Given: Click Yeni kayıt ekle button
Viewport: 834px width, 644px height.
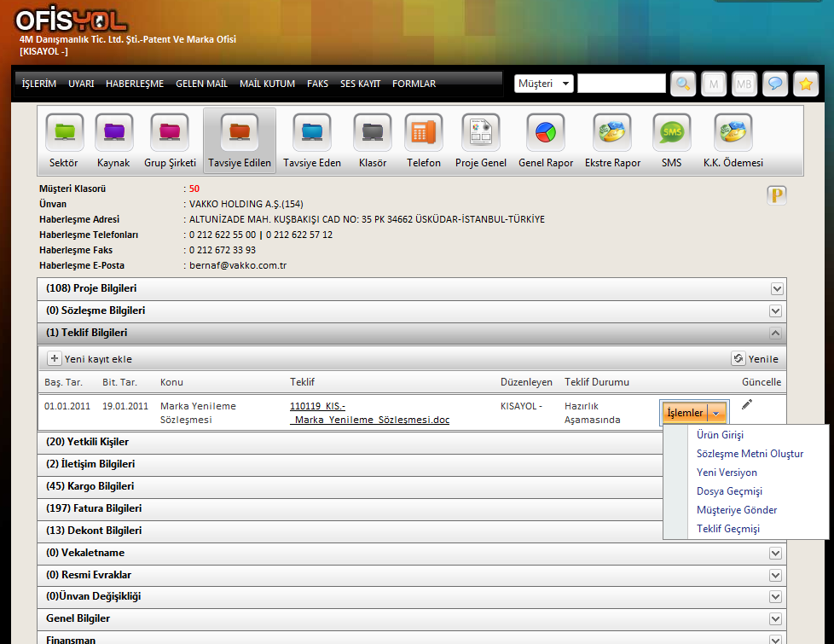Looking at the screenshot, I should [90, 359].
